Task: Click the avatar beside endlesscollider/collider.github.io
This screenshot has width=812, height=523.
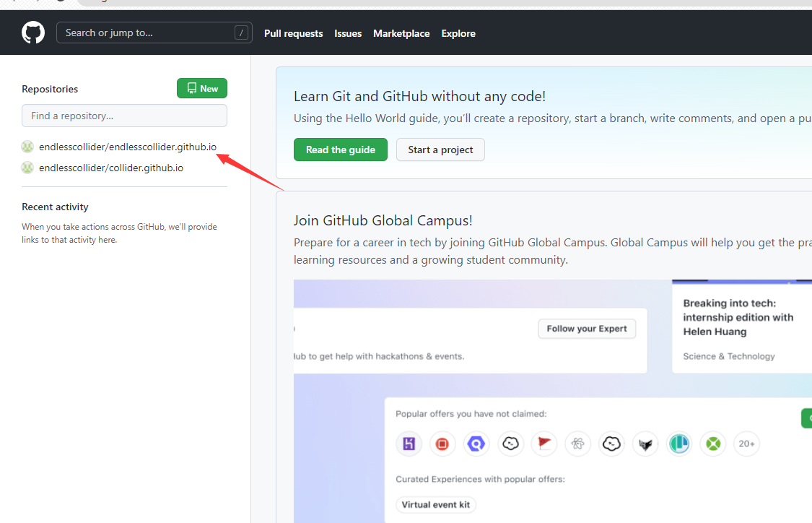Action: click(x=27, y=168)
